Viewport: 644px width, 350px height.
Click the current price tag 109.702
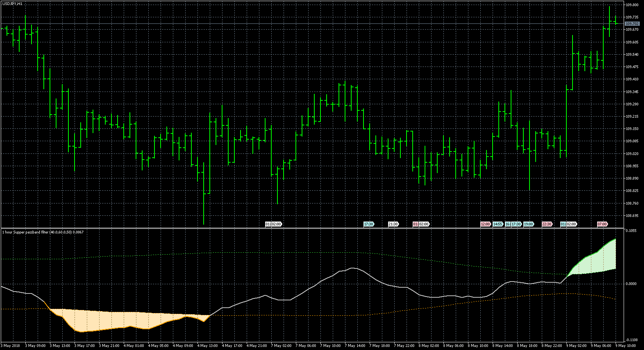[x=632, y=24]
